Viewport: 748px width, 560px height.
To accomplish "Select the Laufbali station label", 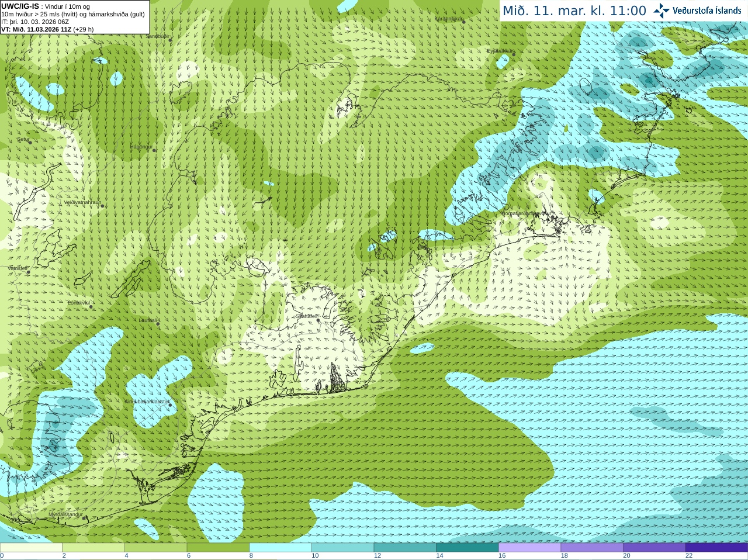I will tap(148, 320).
